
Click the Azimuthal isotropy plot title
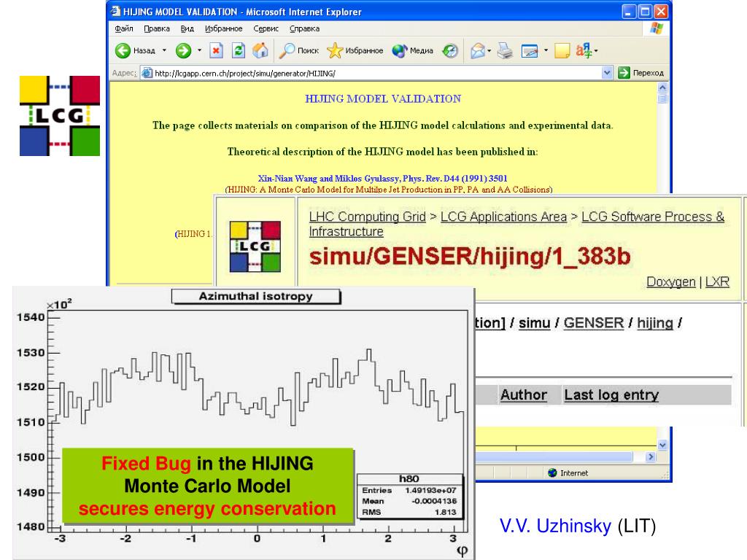[x=256, y=296]
